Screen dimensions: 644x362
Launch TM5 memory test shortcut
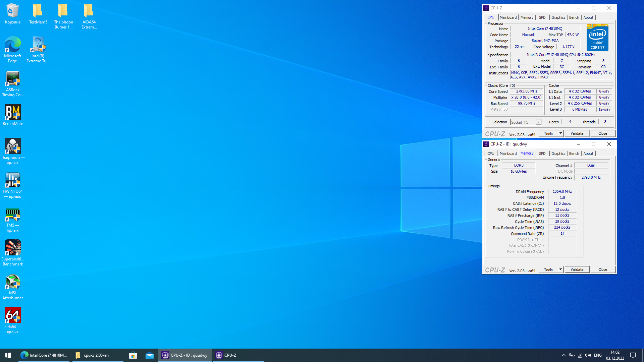pyautogui.click(x=13, y=219)
